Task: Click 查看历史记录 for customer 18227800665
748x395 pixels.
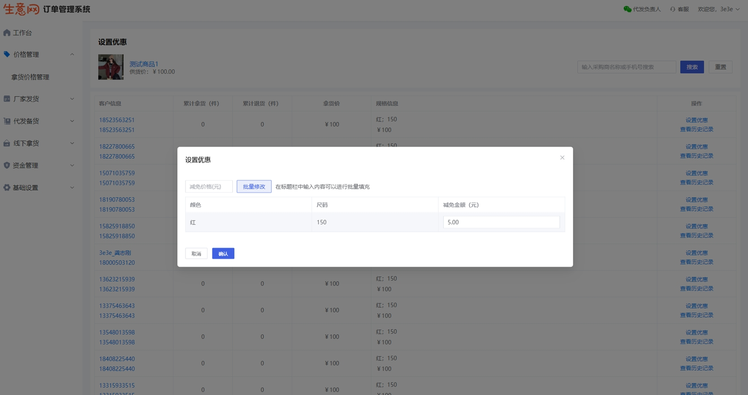Action: click(696, 156)
